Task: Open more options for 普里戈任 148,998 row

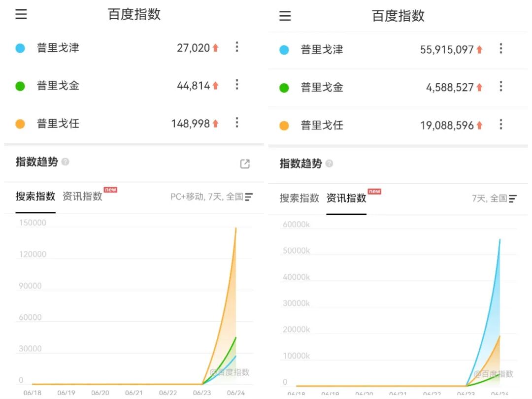Action: (x=237, y=123)
